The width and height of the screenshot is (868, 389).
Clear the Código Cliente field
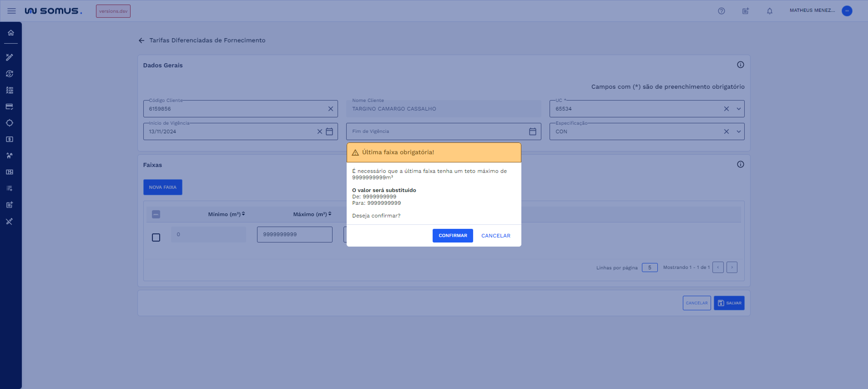coord(331,109)
